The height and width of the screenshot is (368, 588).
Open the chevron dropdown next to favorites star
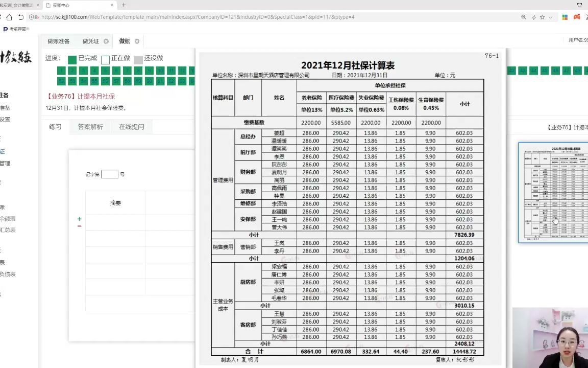coord(550,17)
